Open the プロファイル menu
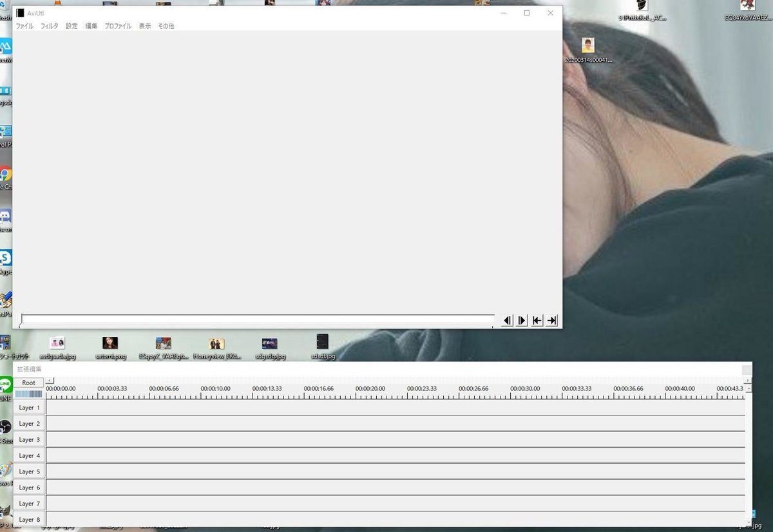The height and width of the screenshot is (532, 773). pos(118,26)
